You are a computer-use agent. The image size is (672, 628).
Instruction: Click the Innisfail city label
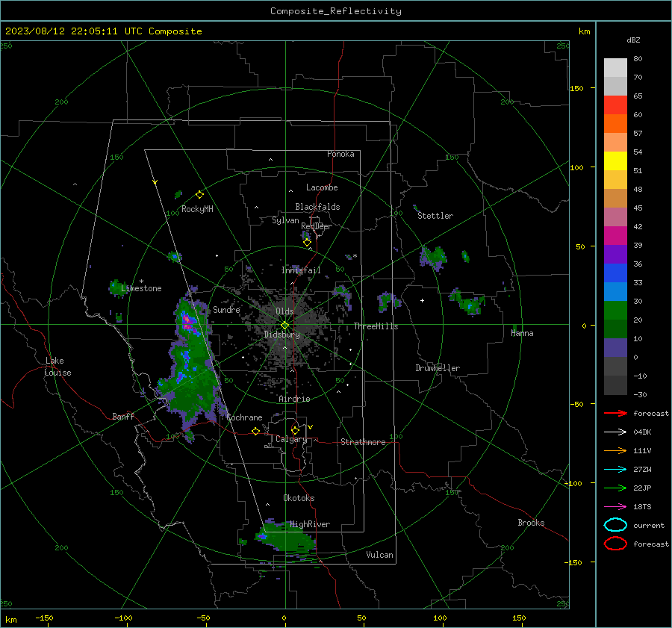point(301,270)
